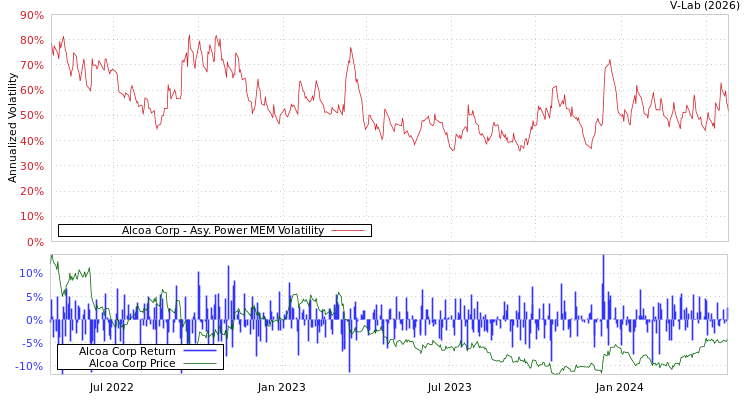Click the green line swatch beside Alcoa Corp Price
This screenshot has width=750, height=400.
pos(199,363)
